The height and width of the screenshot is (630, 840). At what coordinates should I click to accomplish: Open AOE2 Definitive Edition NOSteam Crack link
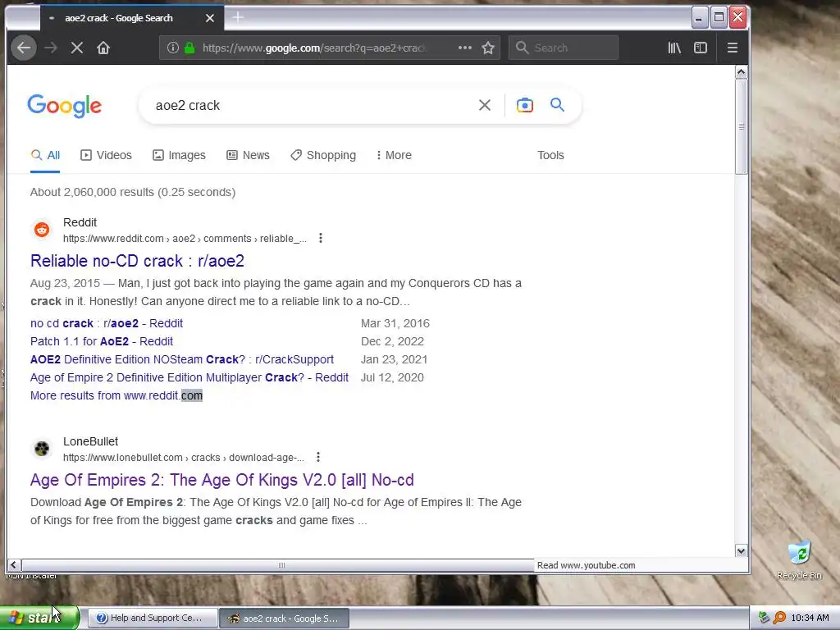182,359
